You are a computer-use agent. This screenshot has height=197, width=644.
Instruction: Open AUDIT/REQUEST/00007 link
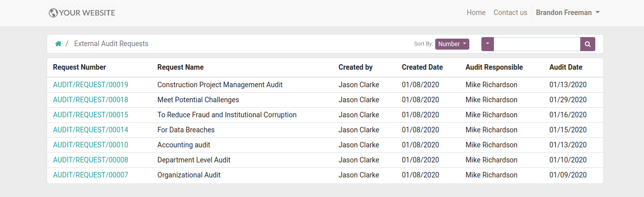tap(90, 175)
